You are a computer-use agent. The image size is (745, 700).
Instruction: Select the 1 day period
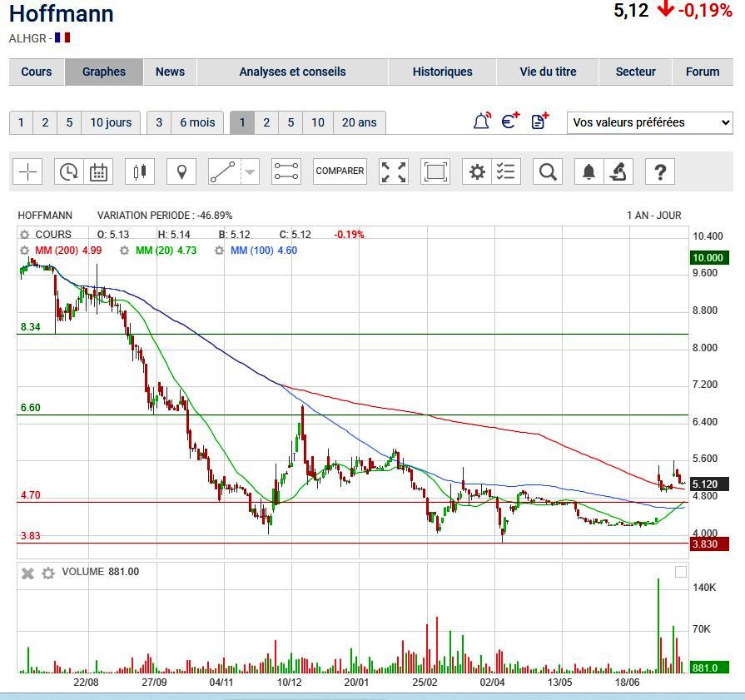(x=21, y=122)
